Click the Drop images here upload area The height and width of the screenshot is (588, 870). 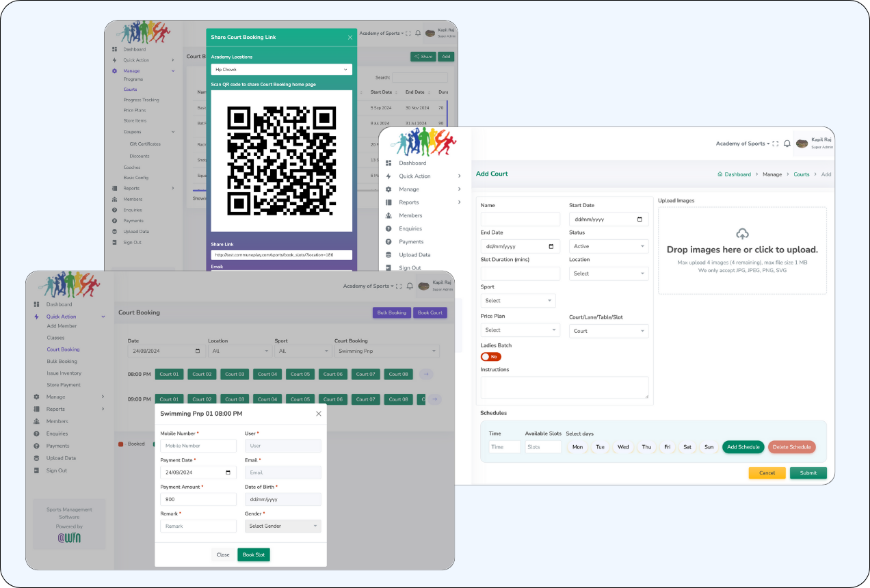pos(742,250)
